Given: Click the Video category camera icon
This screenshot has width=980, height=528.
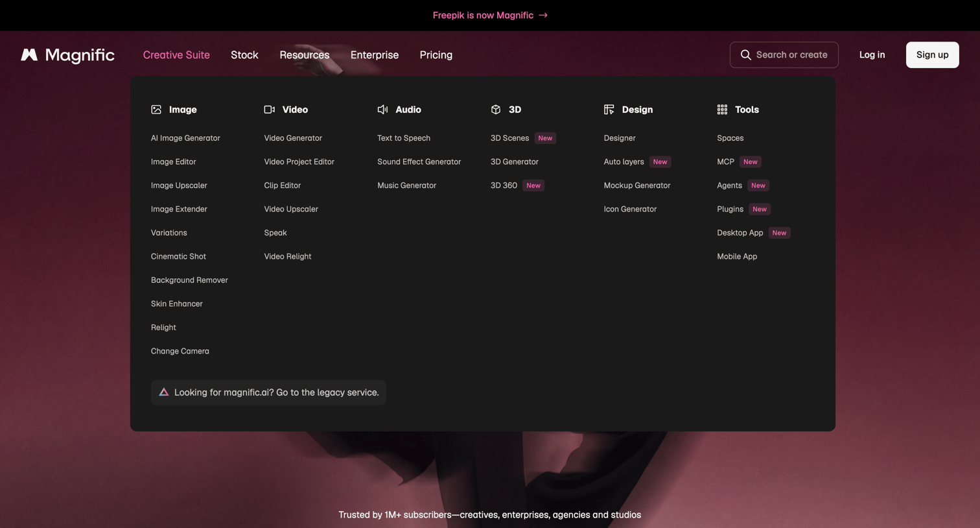Looking at the screenshot, I should tap(270, 110).
